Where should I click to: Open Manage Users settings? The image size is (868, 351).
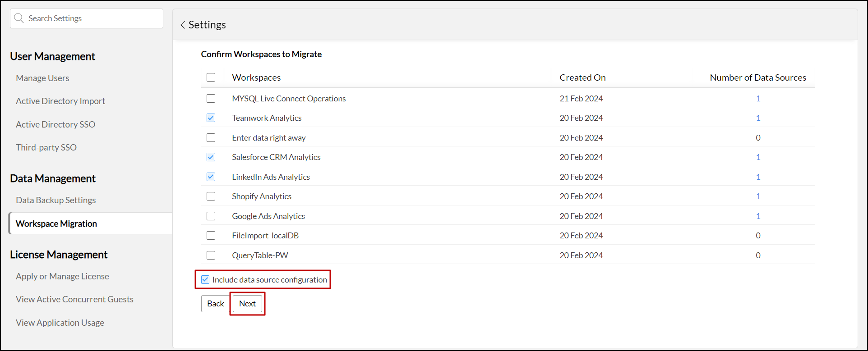pos(42,78)
